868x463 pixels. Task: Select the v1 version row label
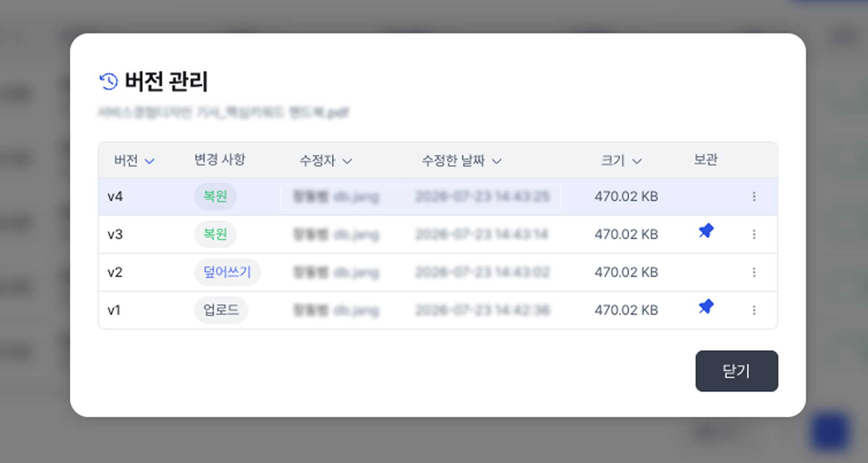114,310
